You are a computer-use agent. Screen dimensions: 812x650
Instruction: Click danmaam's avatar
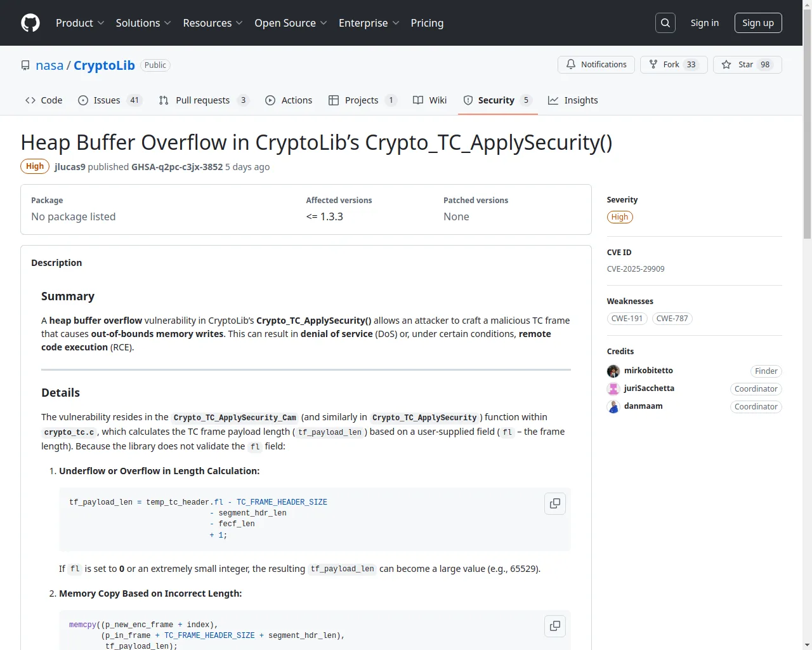(x=613, y=406)
